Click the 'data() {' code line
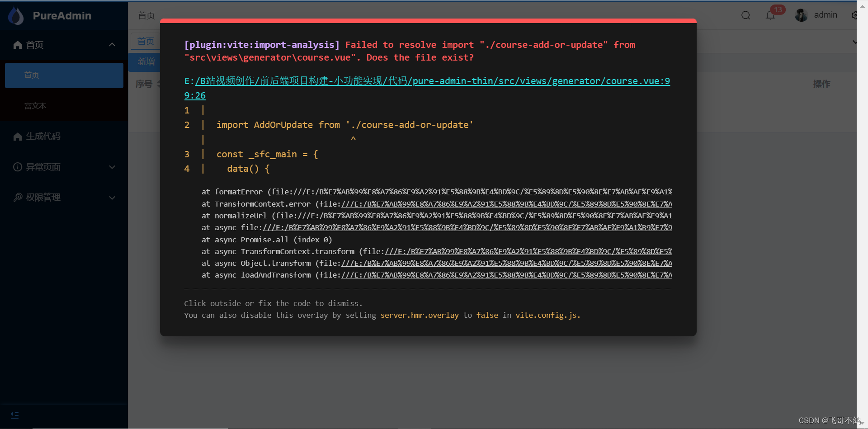868x429 pixels. 248,169
